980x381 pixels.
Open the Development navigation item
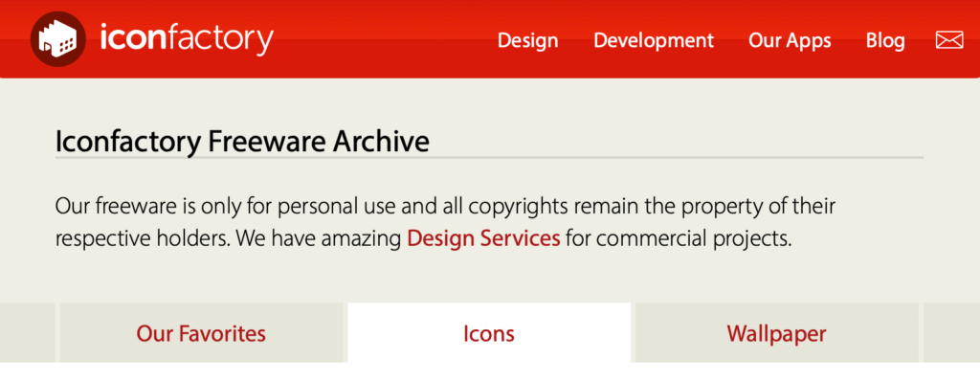click(654, 40)
